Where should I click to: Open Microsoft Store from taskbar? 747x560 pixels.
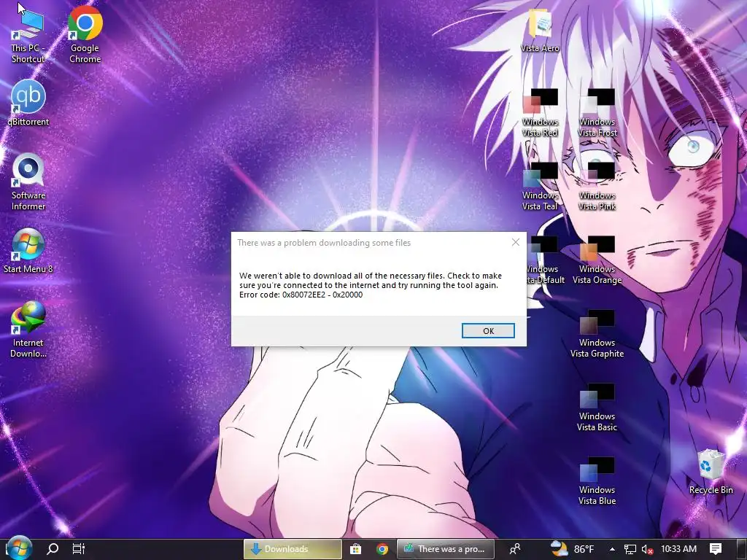coord(355,549)
